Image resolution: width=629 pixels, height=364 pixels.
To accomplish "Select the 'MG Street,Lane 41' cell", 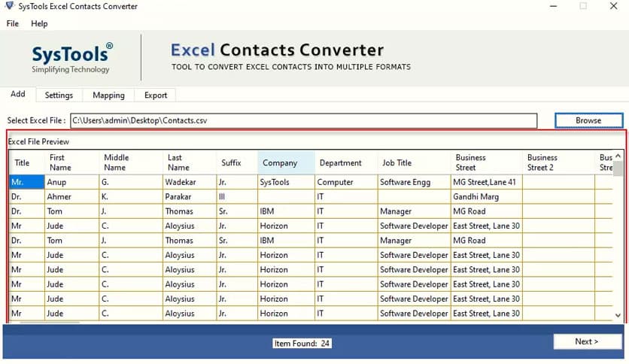I will 487,182.
